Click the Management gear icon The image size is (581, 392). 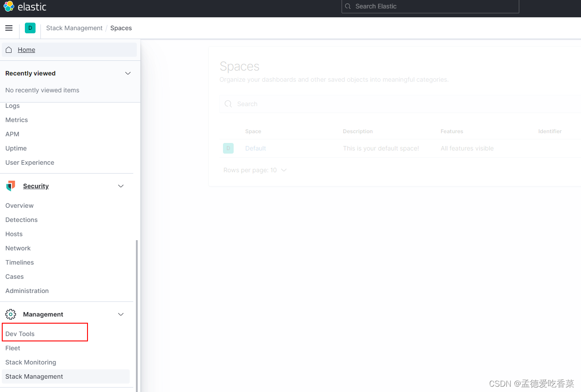click(11, 314)
